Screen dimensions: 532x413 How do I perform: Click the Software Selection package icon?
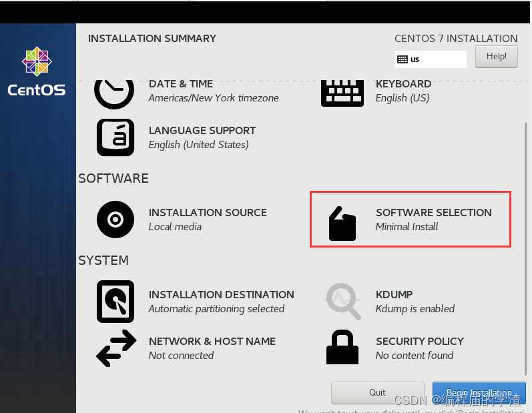[342, 224]
